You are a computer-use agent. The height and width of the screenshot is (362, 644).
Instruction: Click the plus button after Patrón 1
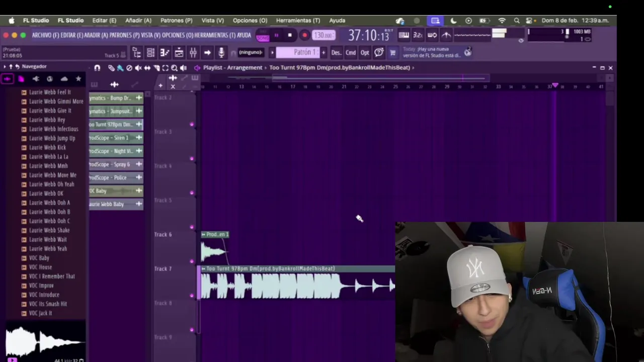click(323, 52)
